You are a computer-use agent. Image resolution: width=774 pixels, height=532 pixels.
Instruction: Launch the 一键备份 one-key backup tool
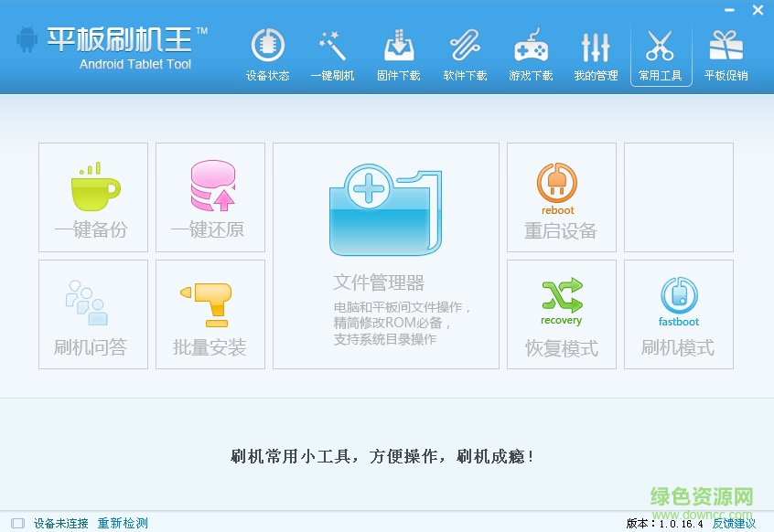92,197
